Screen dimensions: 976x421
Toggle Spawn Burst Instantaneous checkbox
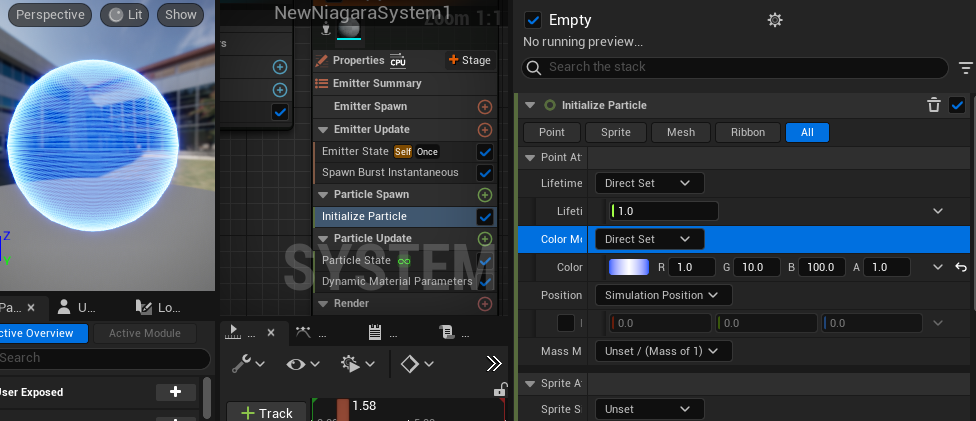(x=485, y=173)
